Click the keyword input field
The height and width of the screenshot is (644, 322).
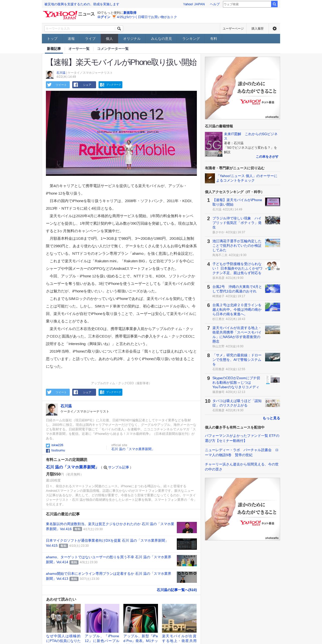pyautogui.click(x=80, y=29)
